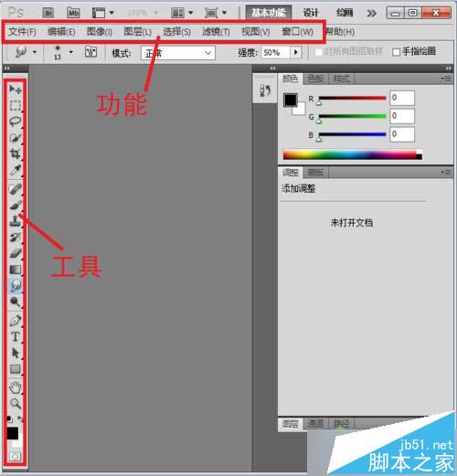Screen dimensions: 457x476
Task: Select the Quick Selection tool
Action: [16, 138]
